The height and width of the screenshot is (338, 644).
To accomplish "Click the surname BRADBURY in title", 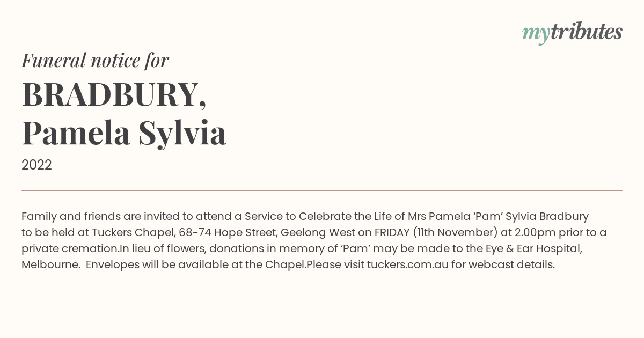I will click(x=114, y=94).
